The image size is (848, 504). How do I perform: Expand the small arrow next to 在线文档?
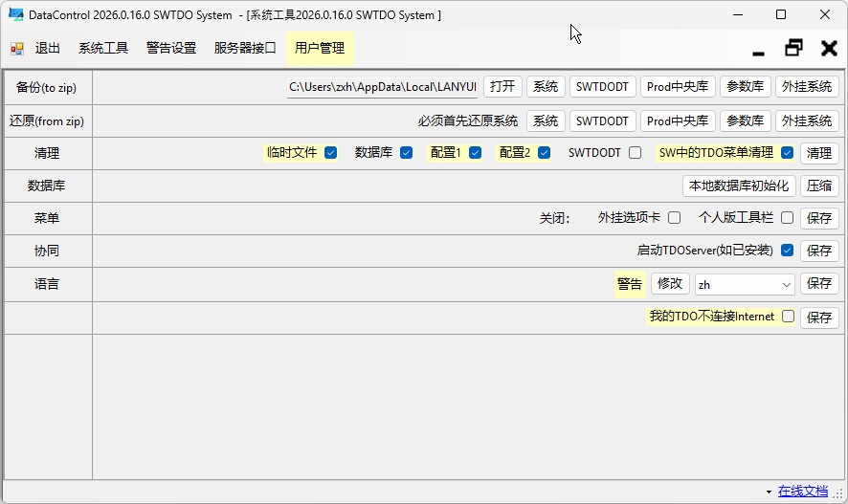click(x=769, y=493)
